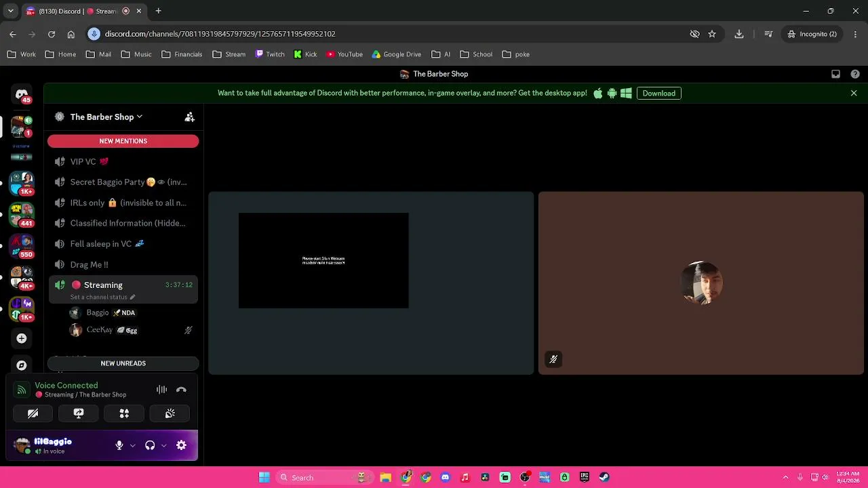Open the School bookmarks folder
868x488 pixels.
(476, 54)
